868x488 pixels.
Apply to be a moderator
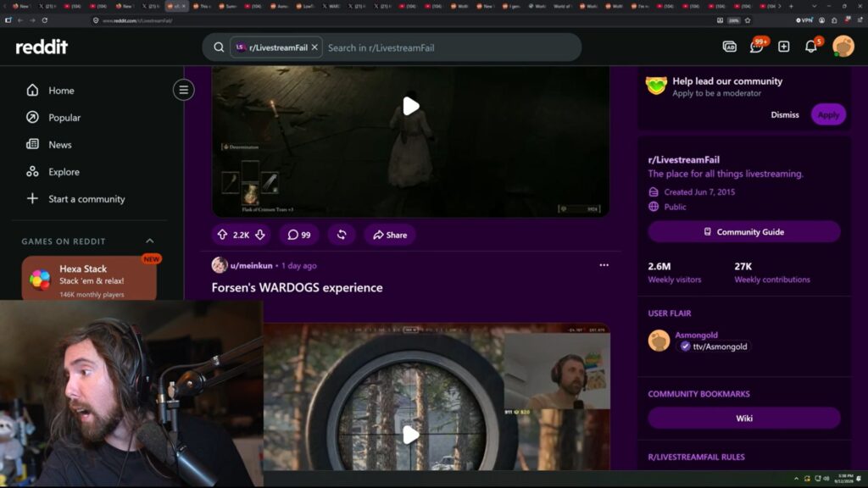point(828,114)
